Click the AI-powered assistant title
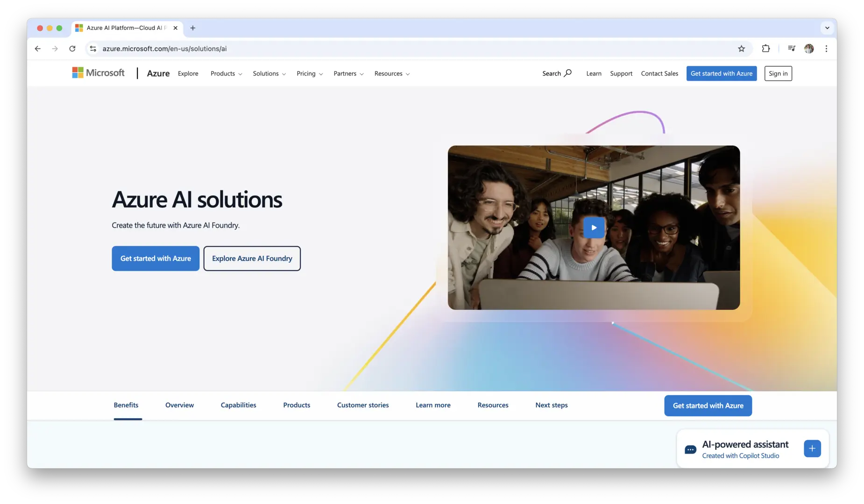Image resolution: width=864 pixels, height=504 pixels. pyautogui.click(x=745, y=444)
